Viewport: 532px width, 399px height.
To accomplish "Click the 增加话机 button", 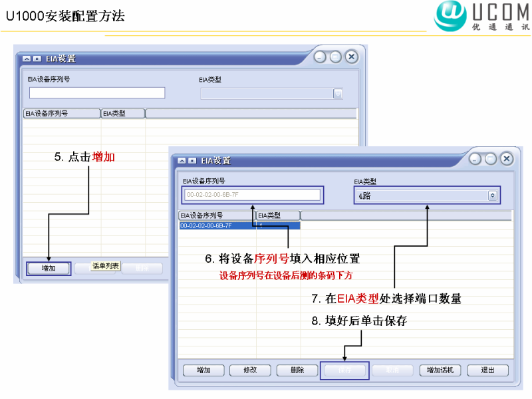I will point(440,370).
